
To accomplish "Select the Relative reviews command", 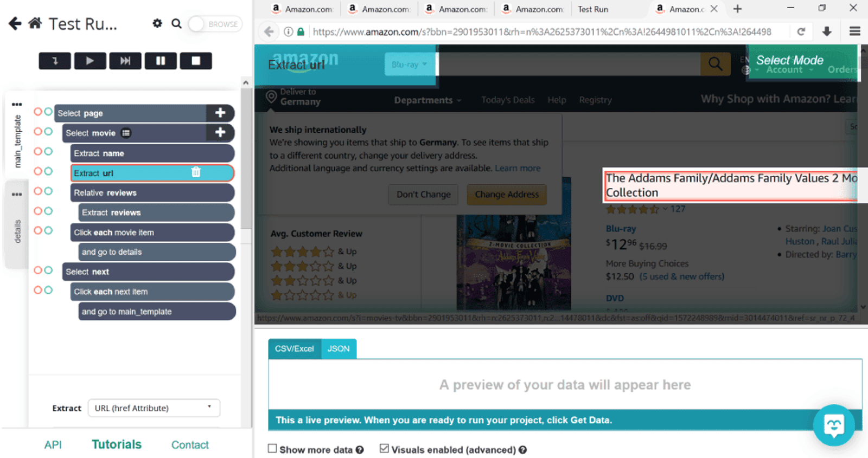I will coord(152,192).
